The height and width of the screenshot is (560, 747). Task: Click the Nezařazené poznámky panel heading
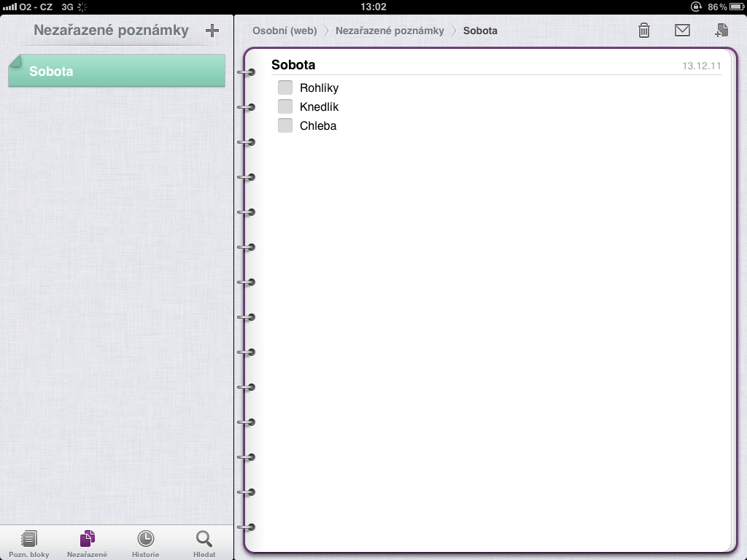pos(111,31)
